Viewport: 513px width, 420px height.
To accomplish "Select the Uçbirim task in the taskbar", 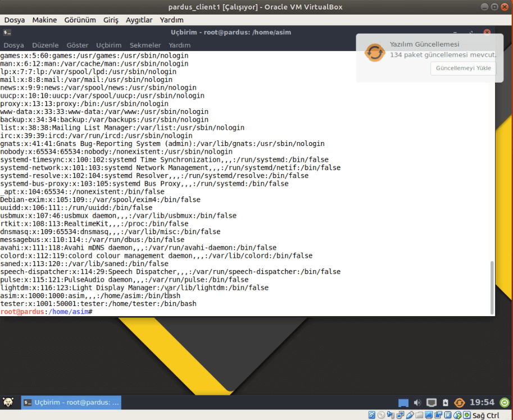I will 71,403.
